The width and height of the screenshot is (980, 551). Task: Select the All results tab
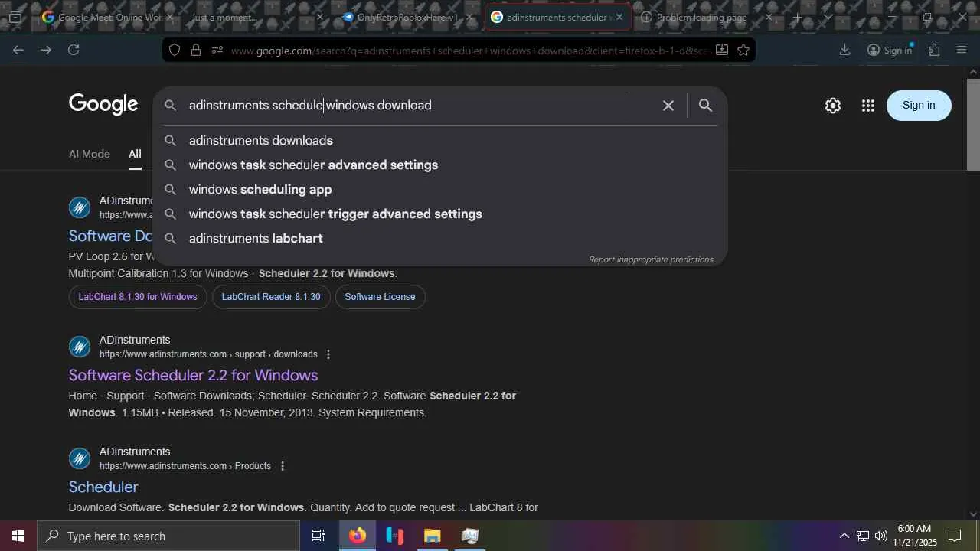(135, 154)
